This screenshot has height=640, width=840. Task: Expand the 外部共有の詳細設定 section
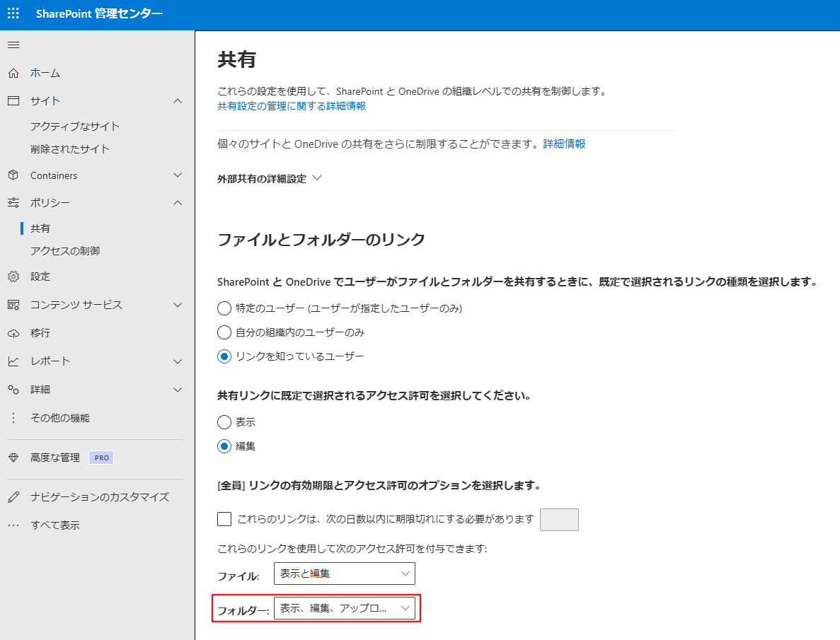click(267, 178)
